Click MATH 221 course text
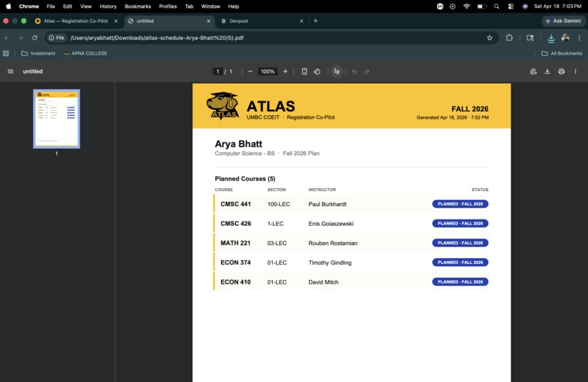 coord(235,243)
